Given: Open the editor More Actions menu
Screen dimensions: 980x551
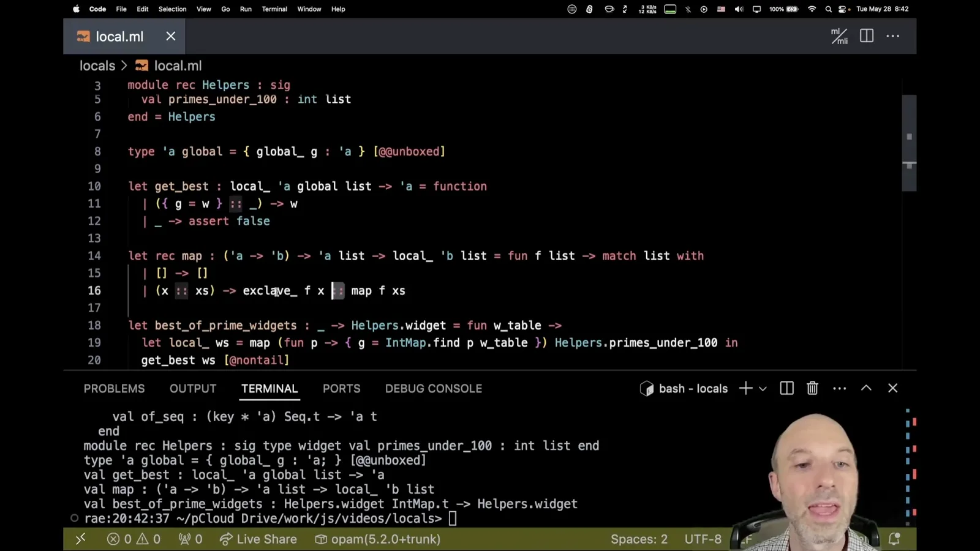Looking at the screenshot, I should pyautogui.click(x=893, y=36).
